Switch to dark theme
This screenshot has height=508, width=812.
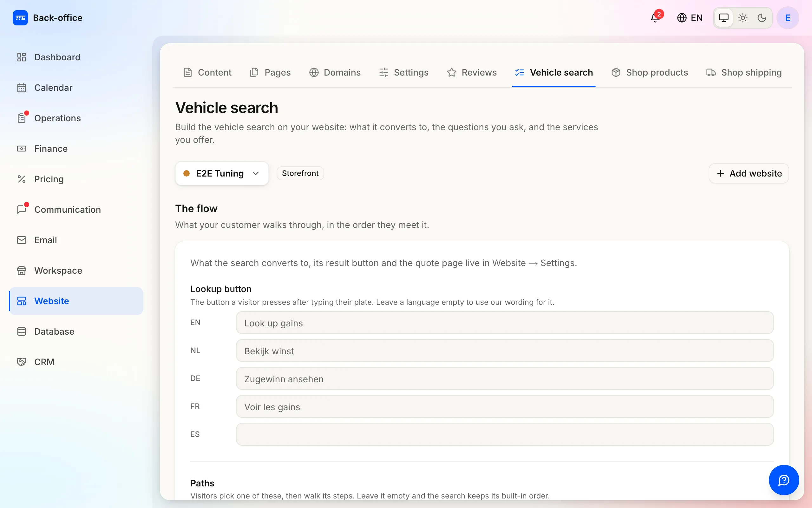(x=762, y=17)
